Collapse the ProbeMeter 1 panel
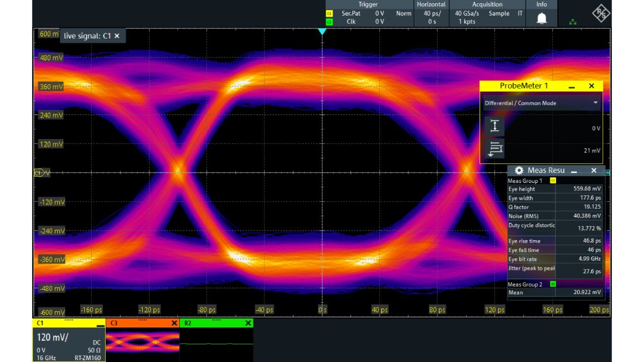The width and height of the screenshot is (644, 362). (x=571, y=85)
